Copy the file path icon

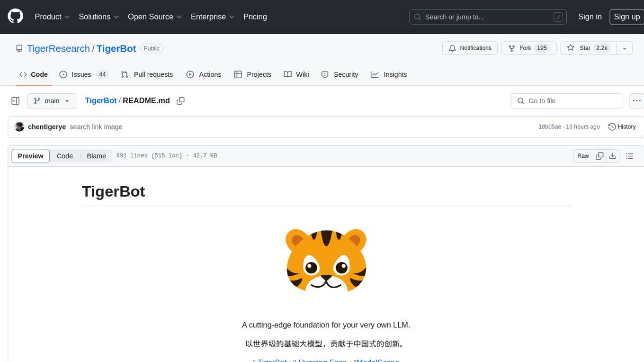(180, 100)
